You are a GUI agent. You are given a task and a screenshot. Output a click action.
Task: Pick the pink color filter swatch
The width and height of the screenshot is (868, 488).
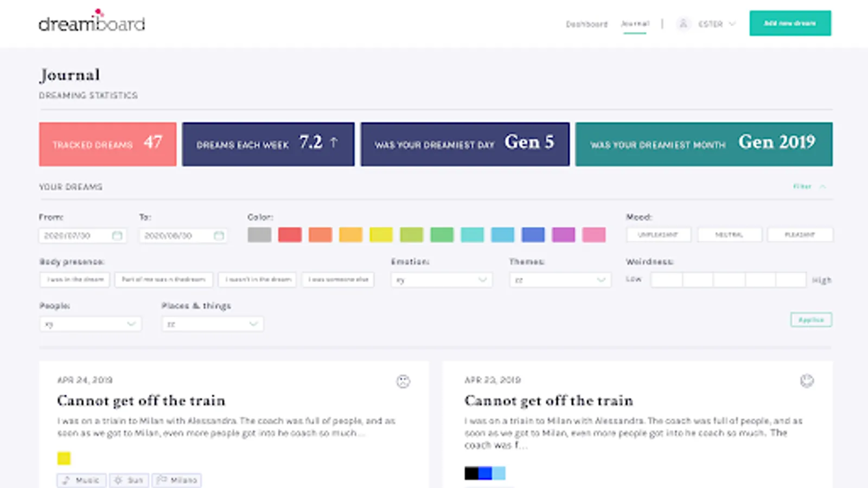pos(593,235)
